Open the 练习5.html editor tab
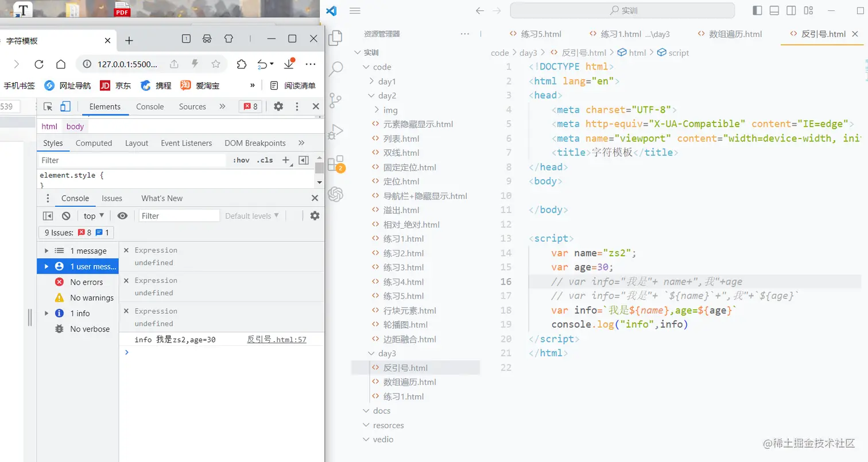The image size is (868, 462). (x=534, y=34)
